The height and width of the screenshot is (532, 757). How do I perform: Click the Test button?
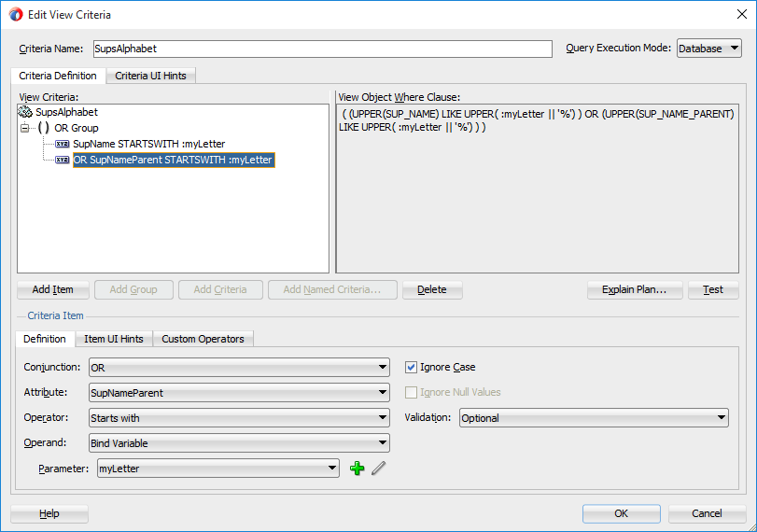tap(712, 289)
